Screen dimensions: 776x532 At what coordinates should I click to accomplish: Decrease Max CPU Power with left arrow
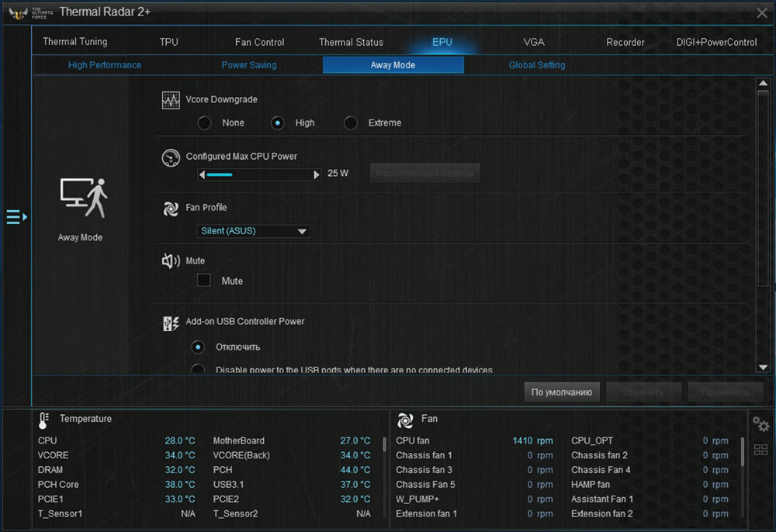202,174
